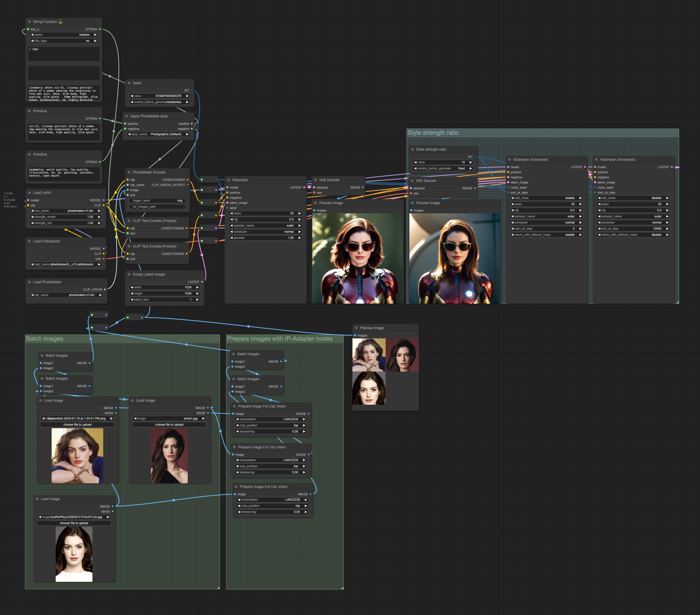Toggle tidy_tags option set to no
Viewport: 700px width, 615px height.
(64, 41)
